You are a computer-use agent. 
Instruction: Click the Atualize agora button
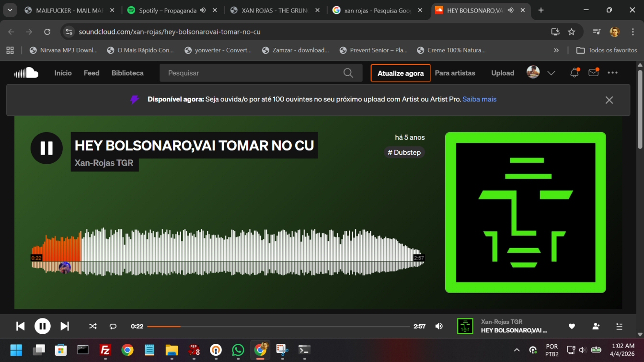(401, 73)
